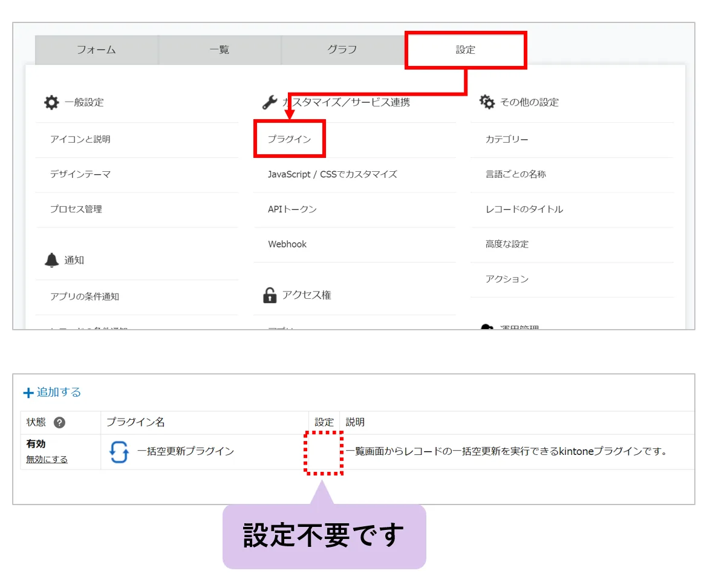Click 追加する to add a plugin

tap(59, 392)
